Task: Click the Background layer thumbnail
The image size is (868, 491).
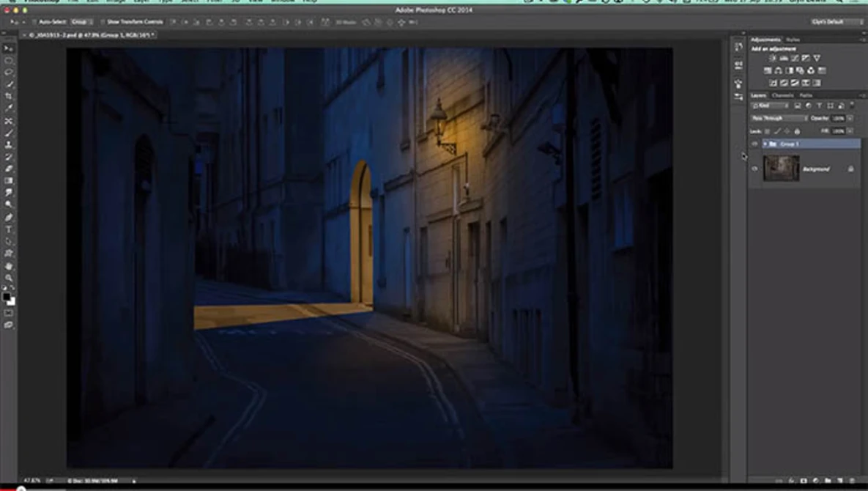Action: pyautogui.click(x=781, y=169)
